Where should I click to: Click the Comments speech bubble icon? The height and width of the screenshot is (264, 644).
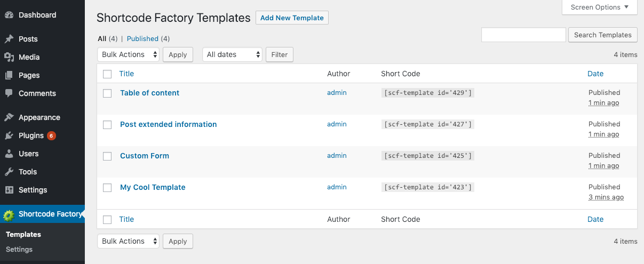pos(9,93)
